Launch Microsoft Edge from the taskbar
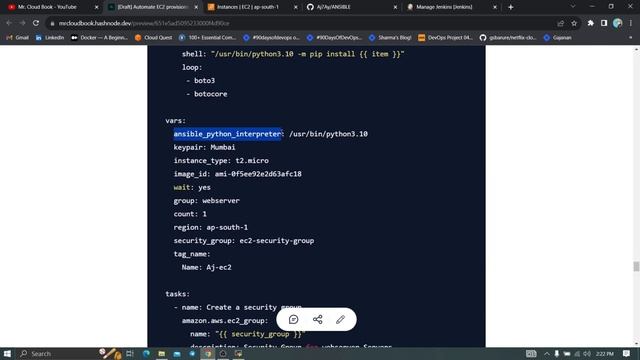 146,353
